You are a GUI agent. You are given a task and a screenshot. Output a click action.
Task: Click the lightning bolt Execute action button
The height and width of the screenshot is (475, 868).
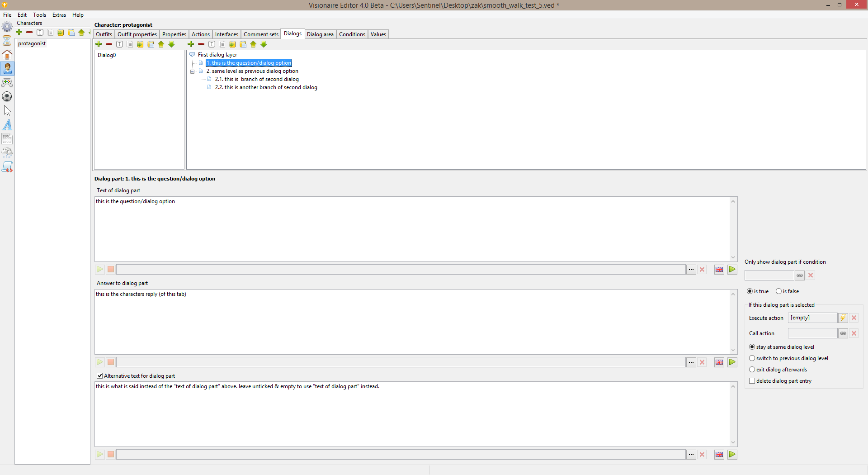pos(843,318)
